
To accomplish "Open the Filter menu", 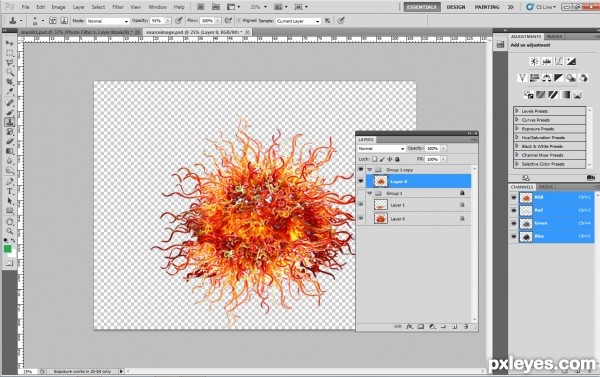I will pos(117,7).
